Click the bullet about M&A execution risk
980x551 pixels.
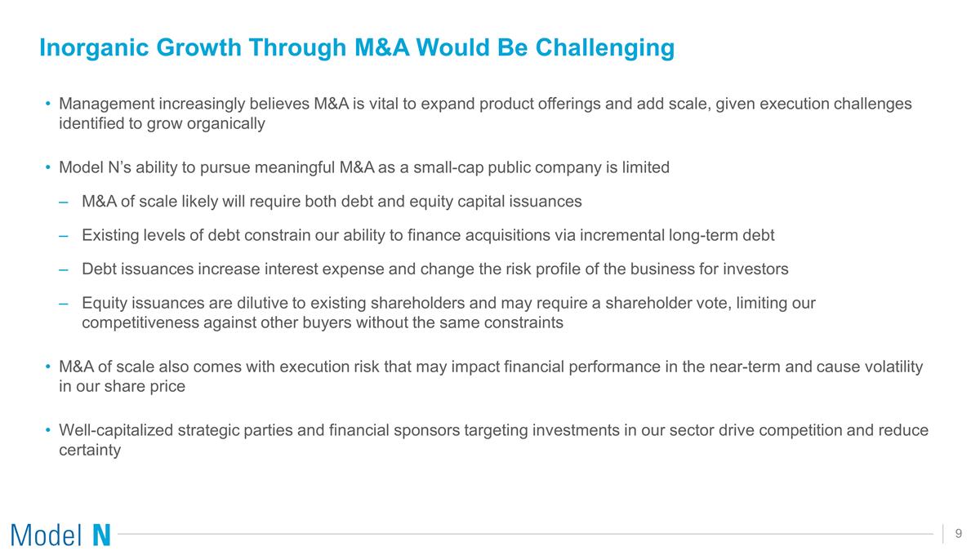pos(491,367)
